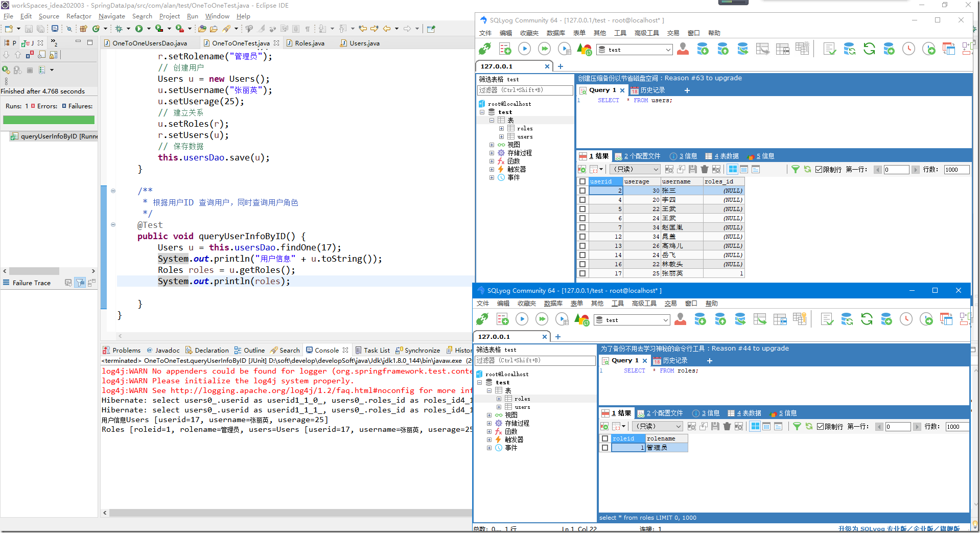Screen dimensions: 980x533
Task: Click filter input in upper SQLyog tree
Action: click(x=525, y=90)
